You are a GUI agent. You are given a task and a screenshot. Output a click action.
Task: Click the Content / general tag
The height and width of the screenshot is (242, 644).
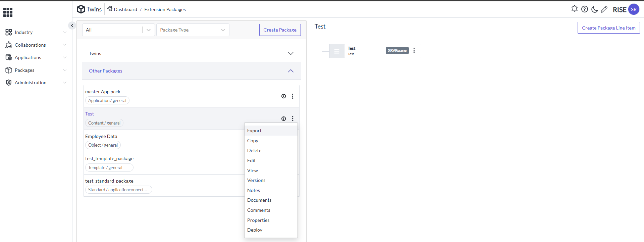tap(104, 123)
